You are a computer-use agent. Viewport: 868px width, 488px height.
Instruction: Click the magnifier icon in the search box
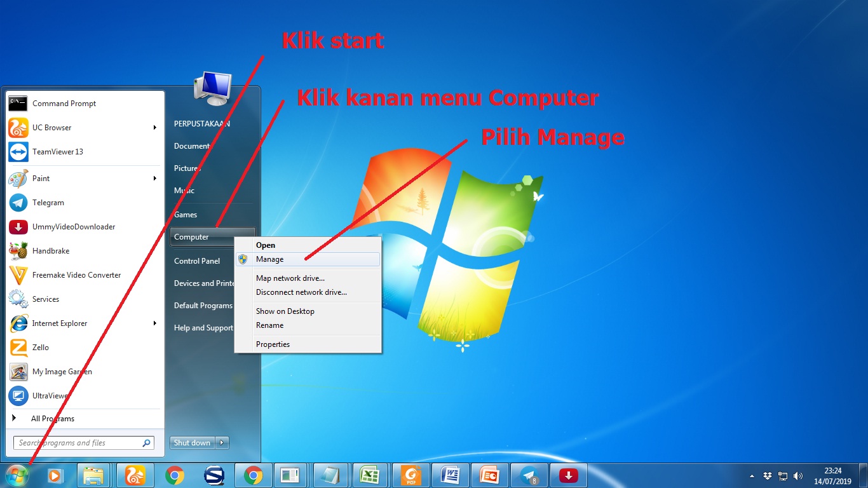[146, 443]
